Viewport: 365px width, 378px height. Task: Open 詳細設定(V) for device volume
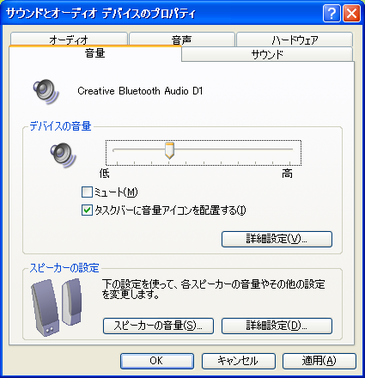(x=277, y=239)
